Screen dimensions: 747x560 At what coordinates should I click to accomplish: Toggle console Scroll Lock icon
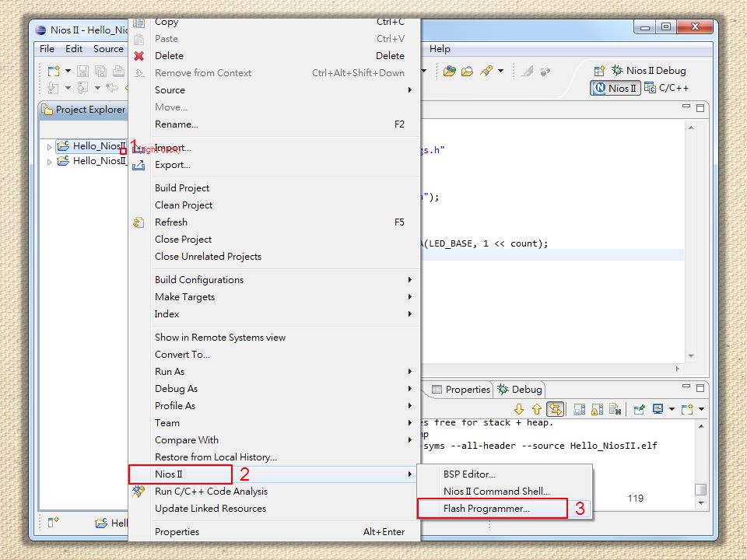[x=597, y=409]
